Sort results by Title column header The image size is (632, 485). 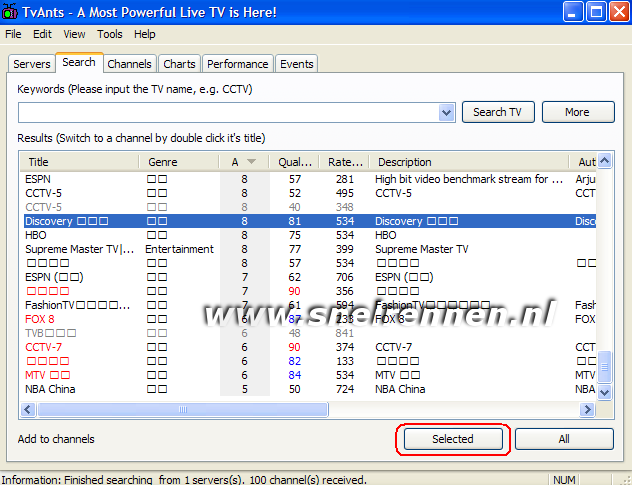80,162
